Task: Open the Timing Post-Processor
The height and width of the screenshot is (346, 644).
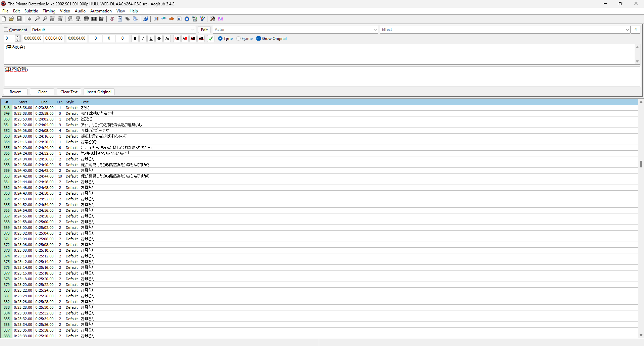Action: tap(187, 19)
